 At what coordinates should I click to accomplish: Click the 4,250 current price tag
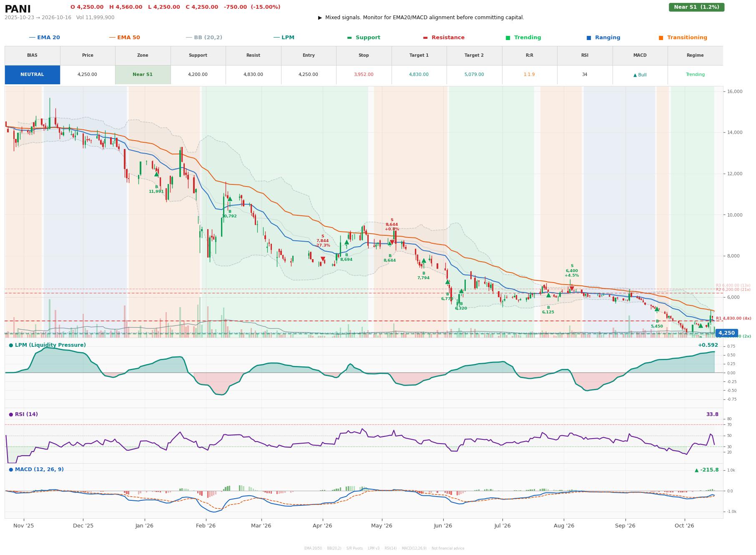(x=726, y=333)
